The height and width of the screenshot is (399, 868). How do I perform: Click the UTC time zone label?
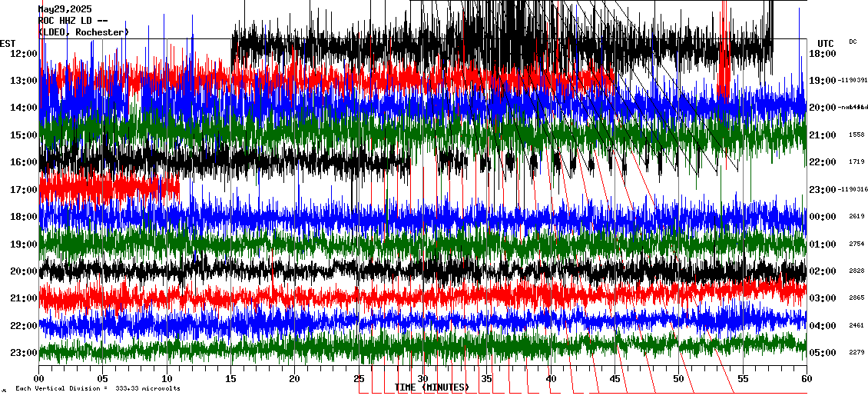point(825,43)
